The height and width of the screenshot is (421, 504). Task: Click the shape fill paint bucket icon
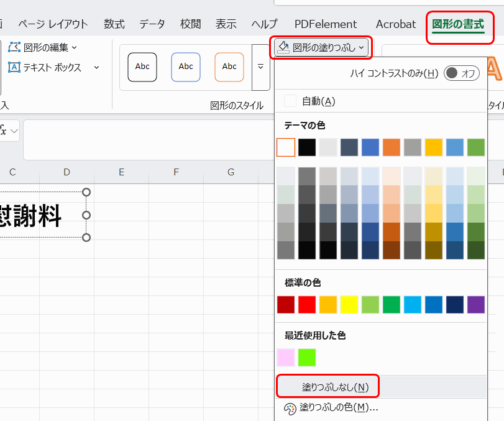[x=283, y=47]
